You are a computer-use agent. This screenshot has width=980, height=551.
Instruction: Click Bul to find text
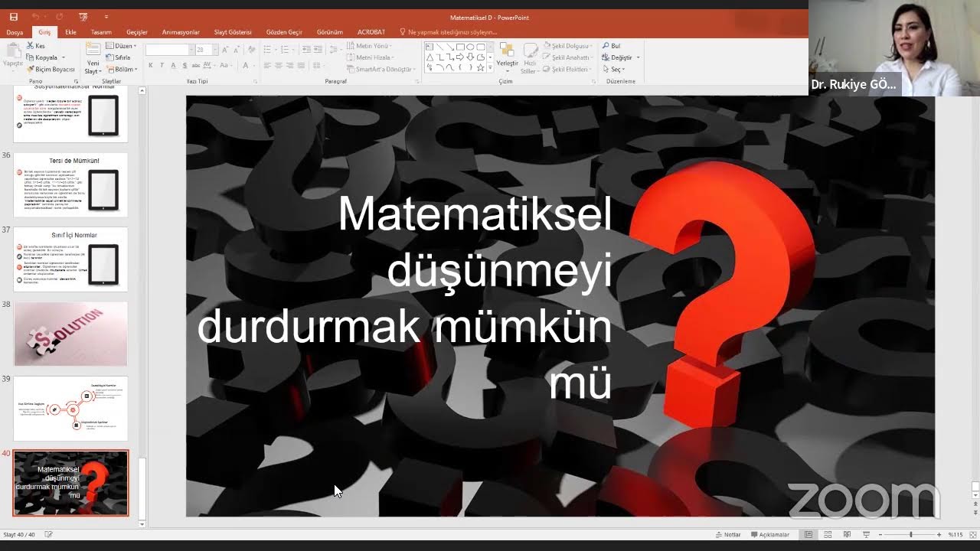611,46
